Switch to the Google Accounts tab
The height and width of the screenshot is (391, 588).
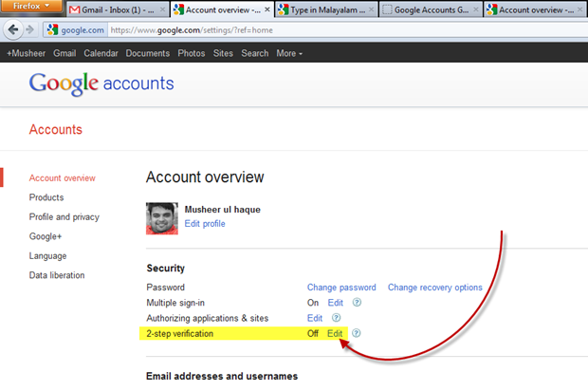coord(427,10)
